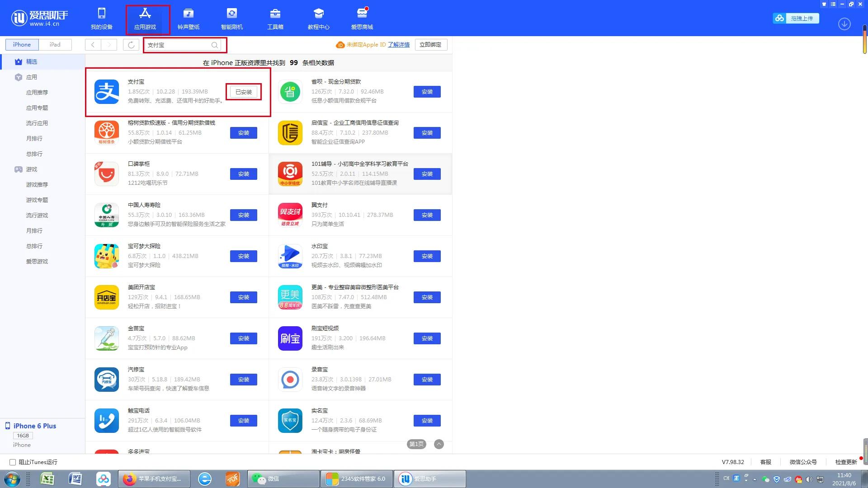The image size is (868, 488).
Task: Open the 铃声壁纸 section
Action: 189,19
